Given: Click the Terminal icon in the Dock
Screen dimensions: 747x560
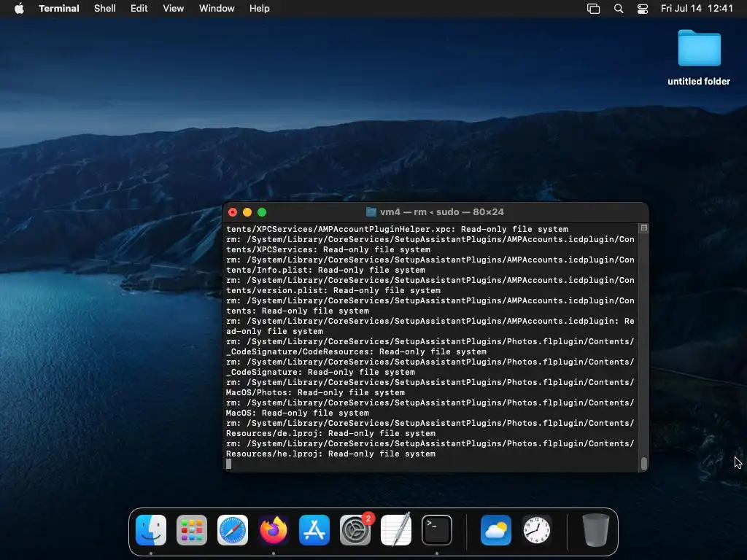Looking at the screenshot, I should tap(437, 530).
